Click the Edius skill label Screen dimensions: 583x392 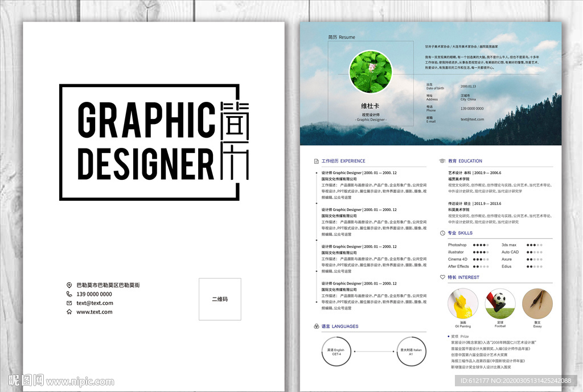tap(506, 266)
